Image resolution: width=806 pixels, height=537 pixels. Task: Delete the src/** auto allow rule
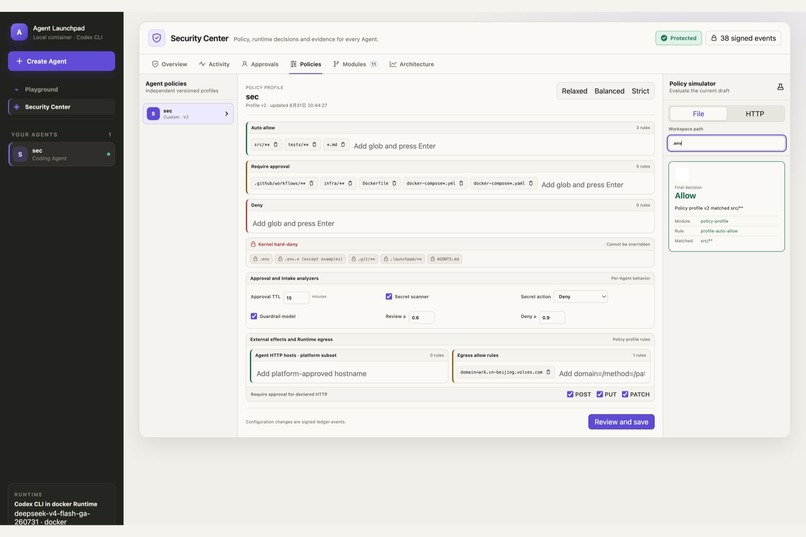[x=276, y=145]
